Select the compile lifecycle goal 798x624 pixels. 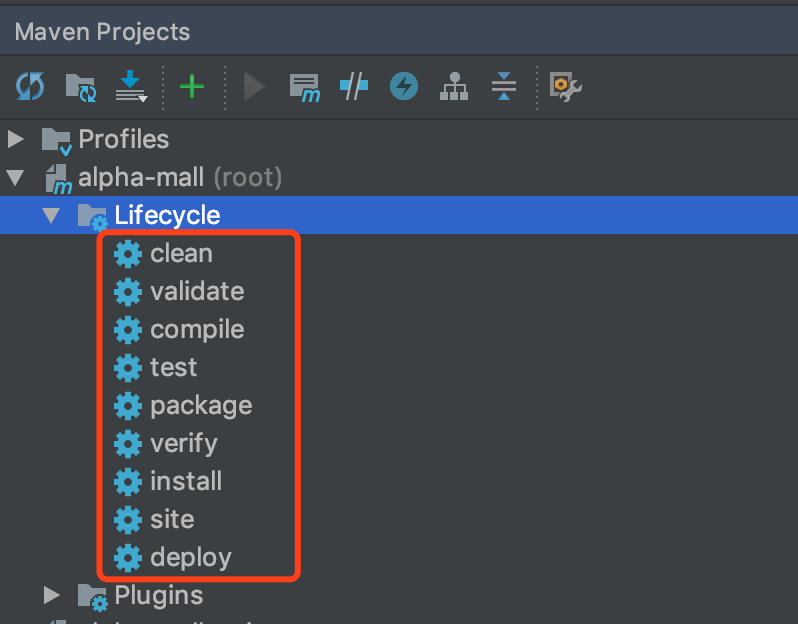tap(196, 330)
